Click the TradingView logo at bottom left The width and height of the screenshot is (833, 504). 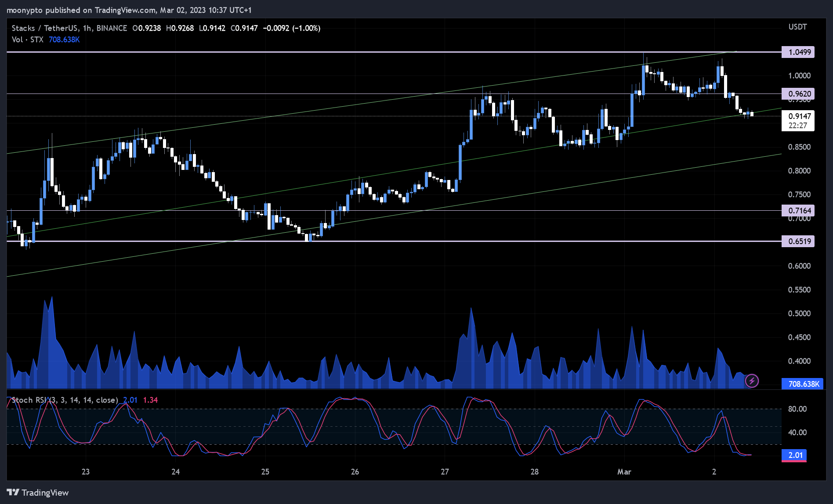tap(38, 493)
